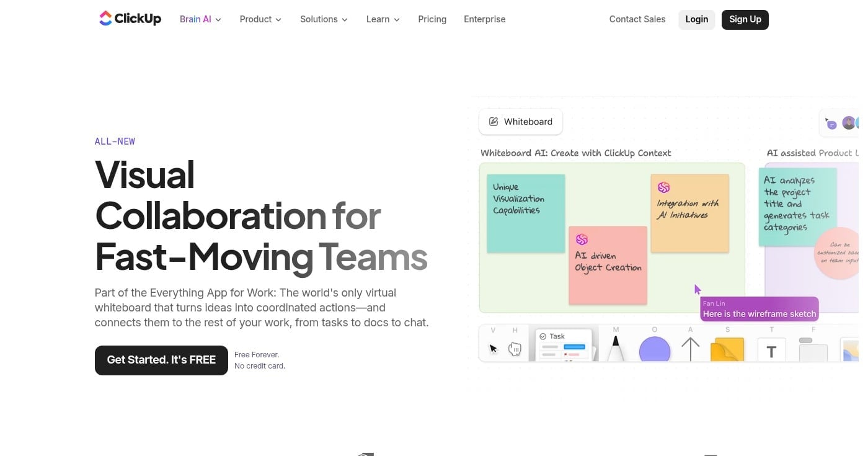Click the ClickUp logo
This screenshot has width=868, height=456.
point(130,19)
